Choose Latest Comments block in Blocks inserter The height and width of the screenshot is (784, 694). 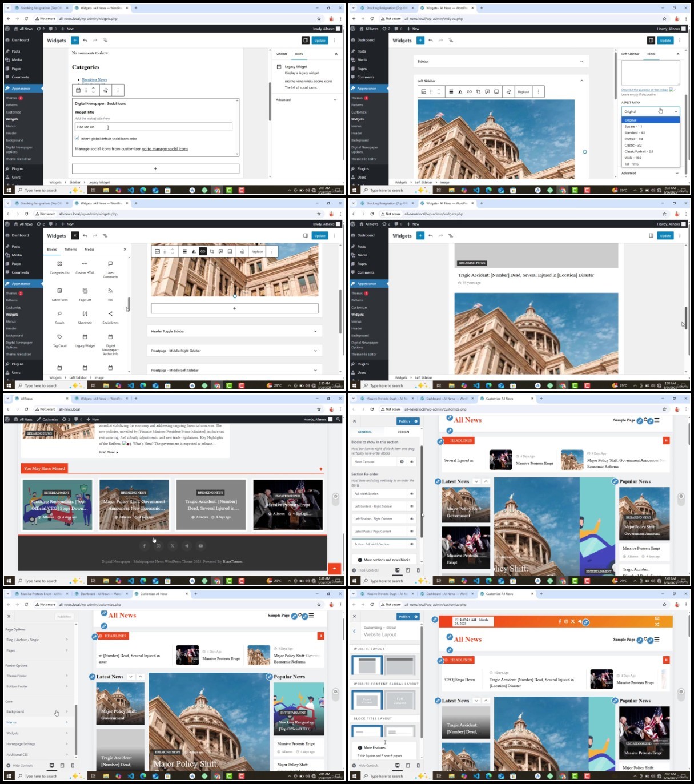110,268
